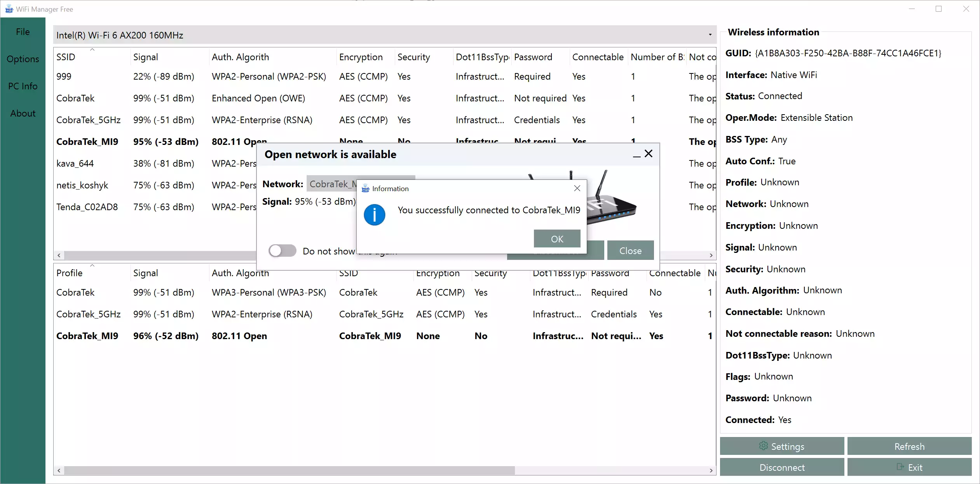980x484 pixels.
Task: Select the CobraTek_MI9 profile row
Action: [385, 336]
